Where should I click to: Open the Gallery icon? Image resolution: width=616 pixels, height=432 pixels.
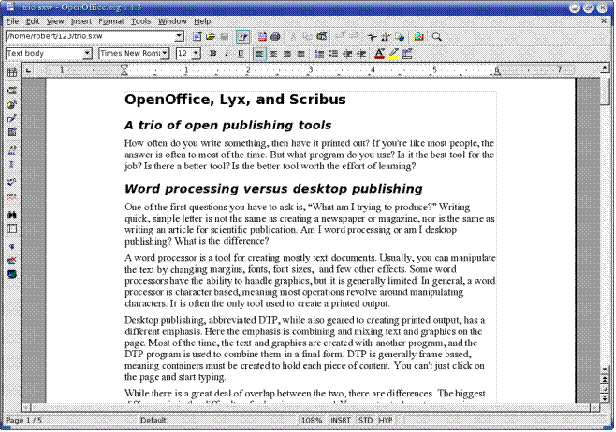click(x=419, y=37)
